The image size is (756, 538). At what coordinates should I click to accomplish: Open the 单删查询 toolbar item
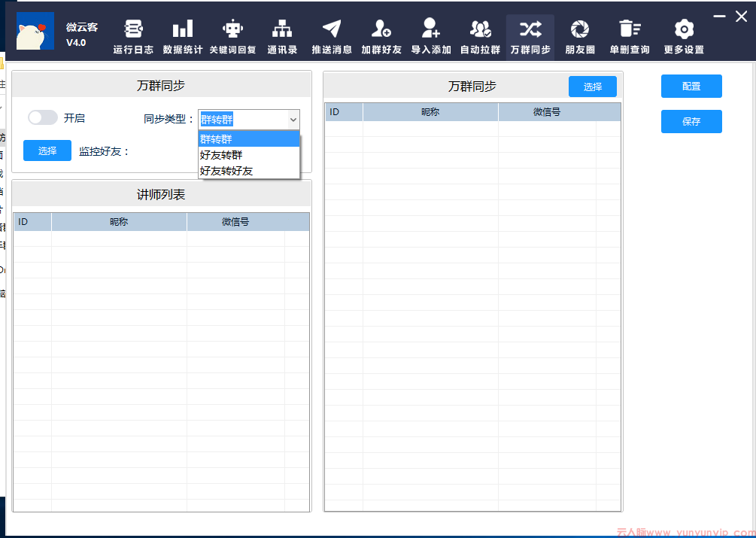tap(630, 36)
